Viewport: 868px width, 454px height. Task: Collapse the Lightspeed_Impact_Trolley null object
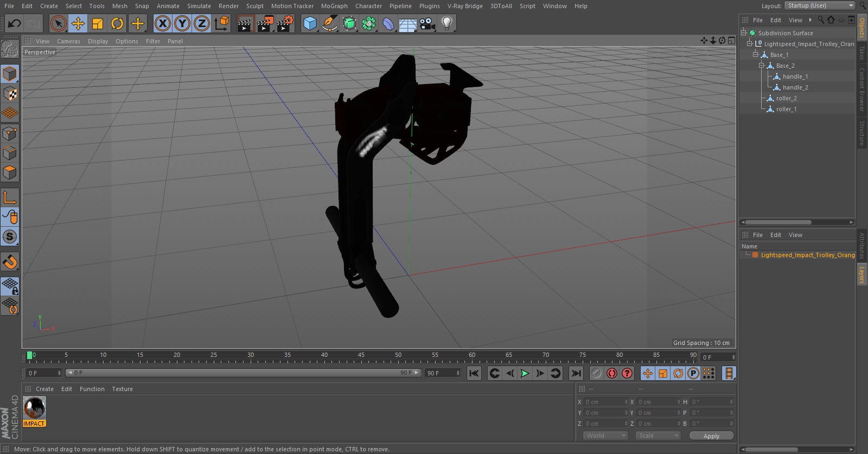coord(750,44)
